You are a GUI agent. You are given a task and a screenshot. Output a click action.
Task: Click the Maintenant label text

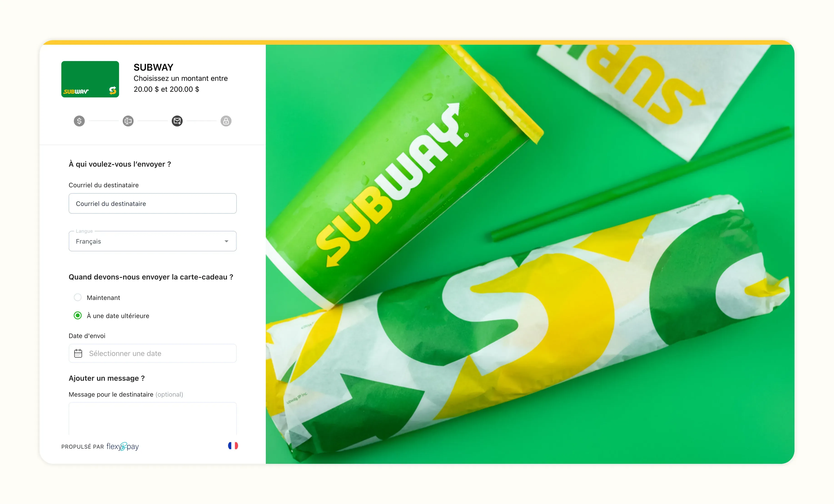(103, 298)
